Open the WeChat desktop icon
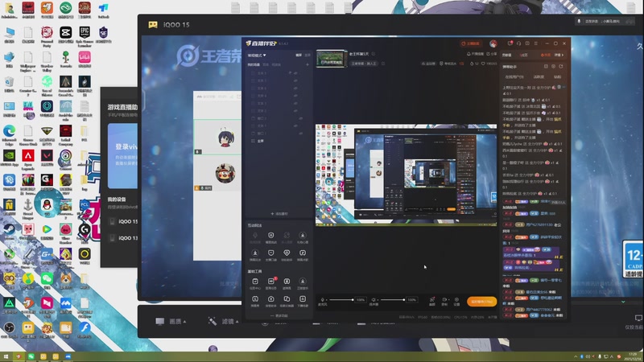This screenshot has width=644, height=362. pos(47,281)
